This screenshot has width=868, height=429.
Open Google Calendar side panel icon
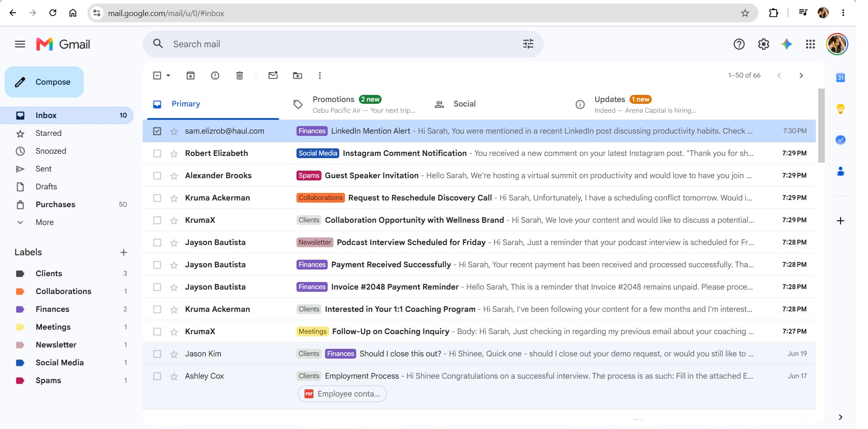click(x=840, y=78)
